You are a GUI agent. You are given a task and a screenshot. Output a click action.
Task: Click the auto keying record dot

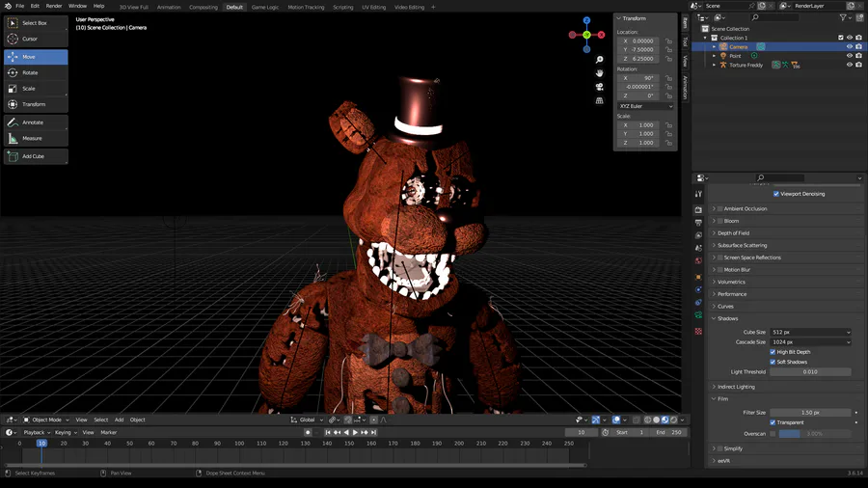[308, 433]
